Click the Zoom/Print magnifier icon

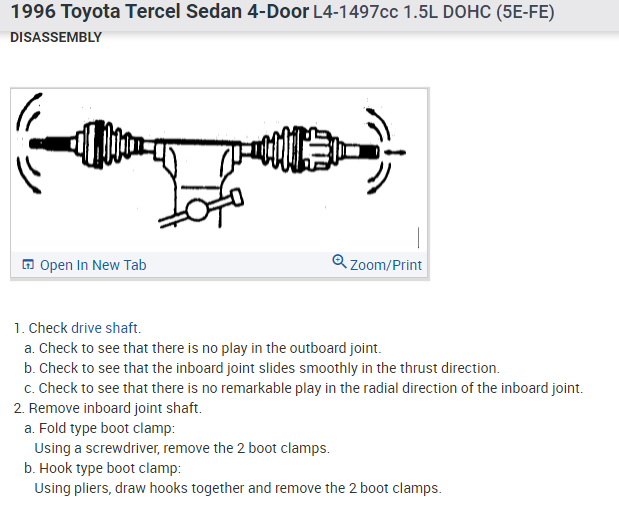(x=340, y=263)
